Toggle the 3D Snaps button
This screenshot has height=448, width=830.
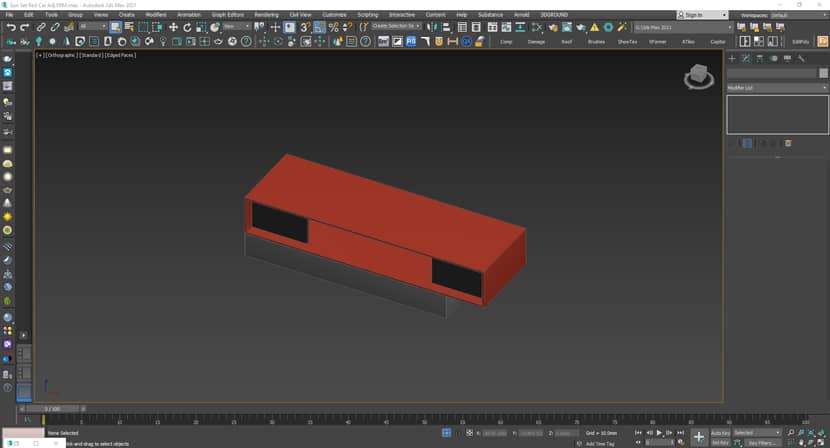click(x=306, y=27)
